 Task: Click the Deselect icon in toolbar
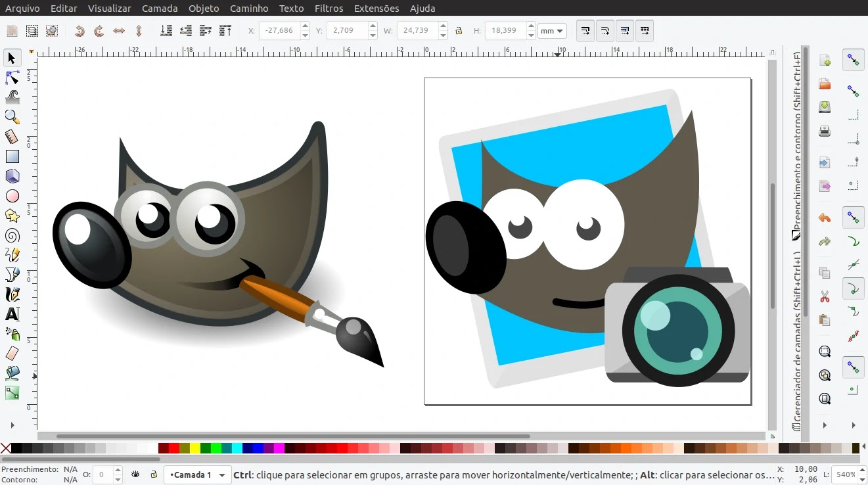tap(51, 31)
